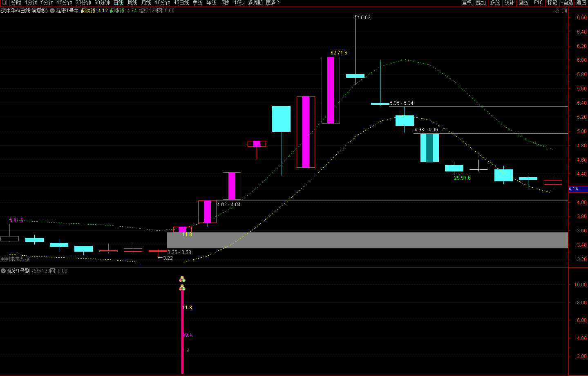This screenshot has height=376, width=588.
Task: Select the 5分钟 period
Action: 47,2
